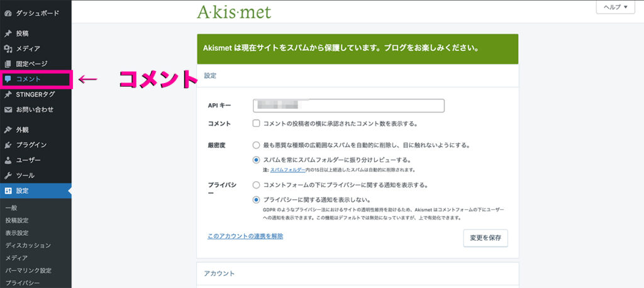Screen dimensions: 644x288
Task: Select do not display privacy notice
Action: [257, 200]
